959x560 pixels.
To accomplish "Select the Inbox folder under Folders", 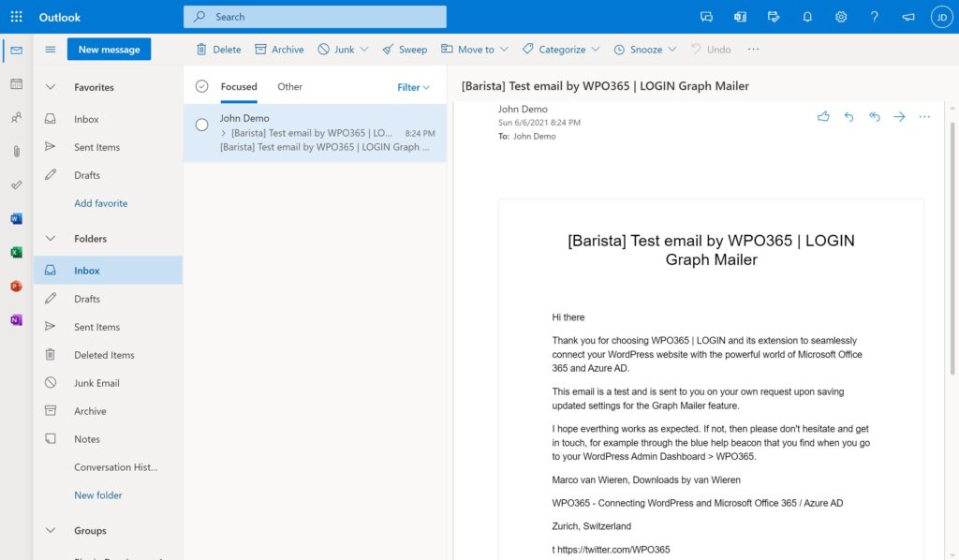I will [109, 271].
